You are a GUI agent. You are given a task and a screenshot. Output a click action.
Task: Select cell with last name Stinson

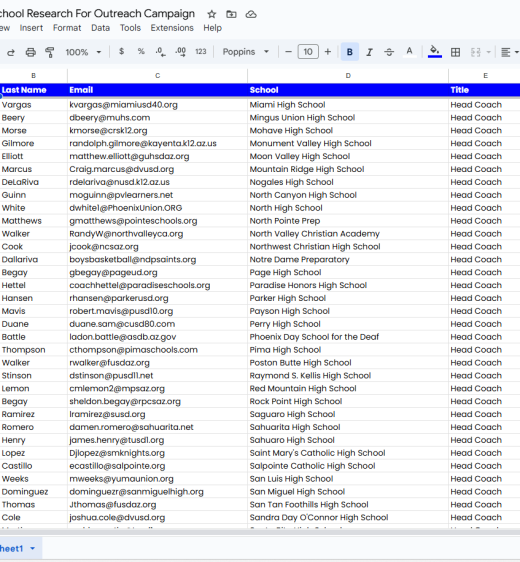(x=33, y=376)
